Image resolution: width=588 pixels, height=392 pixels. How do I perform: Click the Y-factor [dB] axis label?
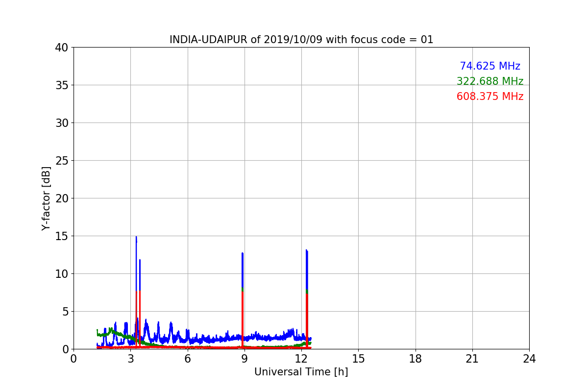[46, 198]
